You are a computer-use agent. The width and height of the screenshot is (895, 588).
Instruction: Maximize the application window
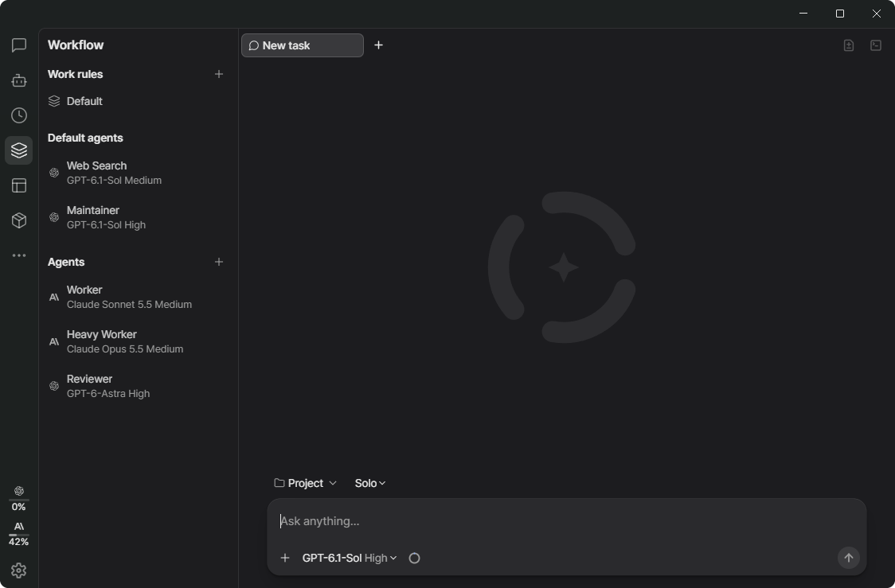pyautogui.click(x=839, y=13)
